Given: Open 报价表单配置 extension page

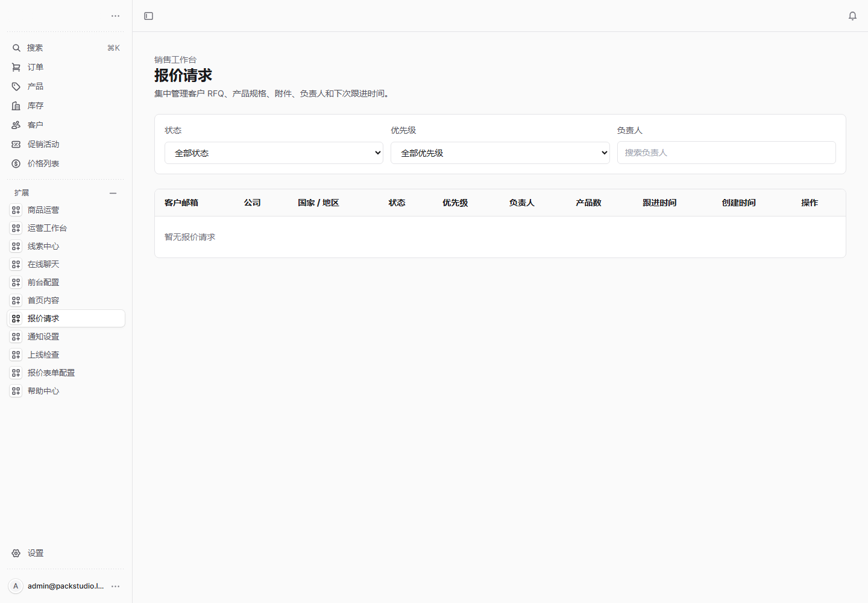Looking at the screenshot, I should pos(66,373).
